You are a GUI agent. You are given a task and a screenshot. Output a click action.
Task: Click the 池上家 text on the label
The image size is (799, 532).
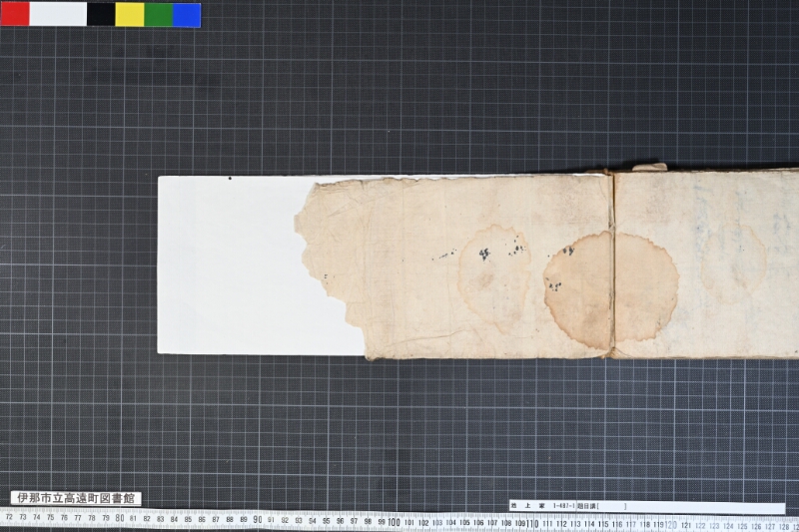[x=528, y=506]
